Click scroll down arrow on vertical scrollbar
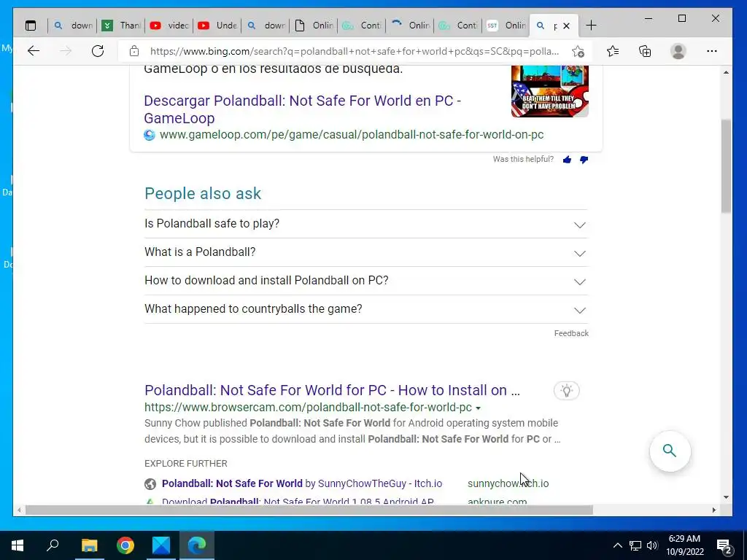 [726, 497]
